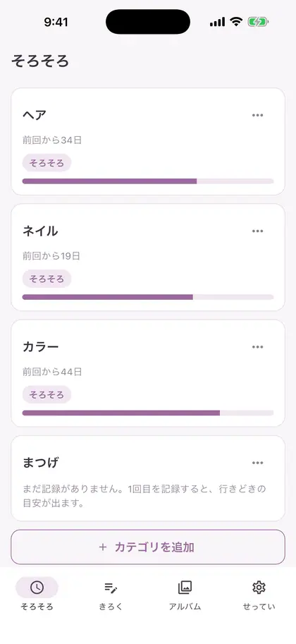This screenshot has width=296, height=644.
Task: Open the more options menu for ヘア
Action: (257, 116)
